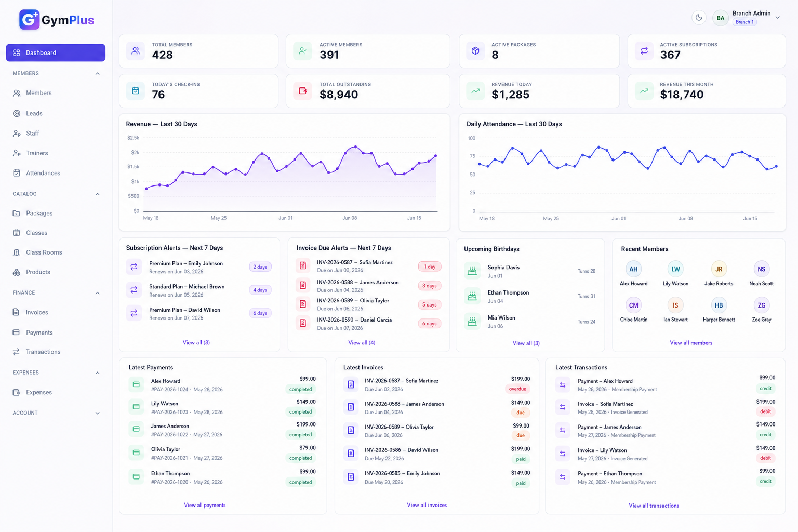798x532 pixels.
Task: Click the Revenue Today trend icon
Action: point(475,90)
